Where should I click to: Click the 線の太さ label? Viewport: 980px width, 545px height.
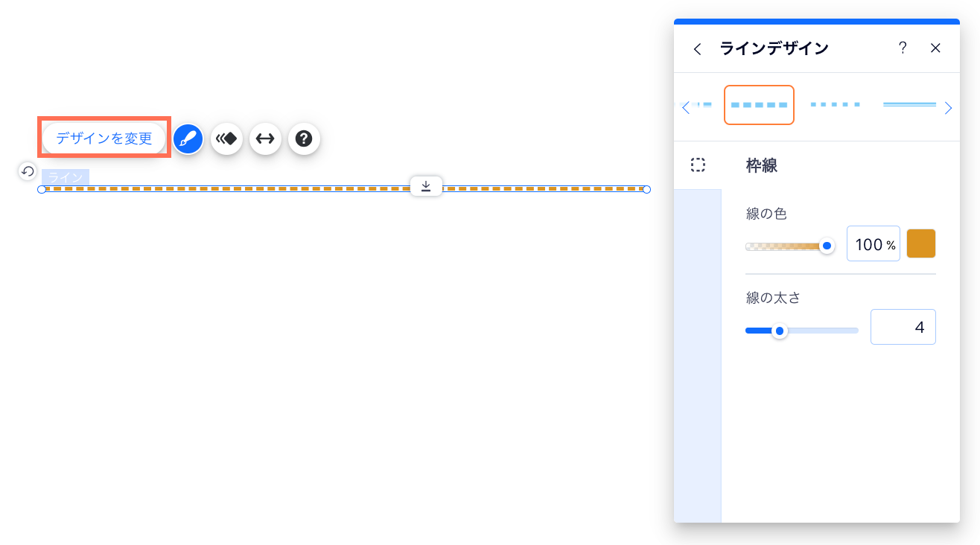coord(773,299)
